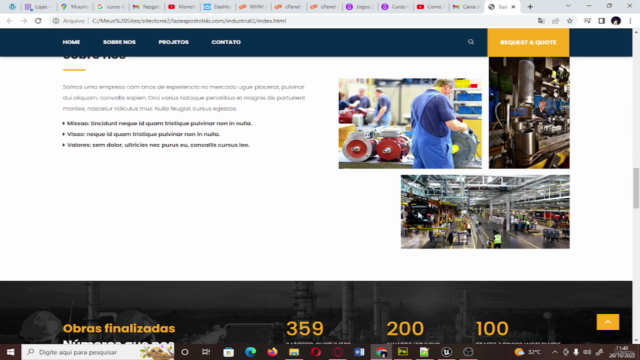The height and width of the screenshot is (360, 640).
Task: Click the 359 counter number
Action: pos(305,328)
